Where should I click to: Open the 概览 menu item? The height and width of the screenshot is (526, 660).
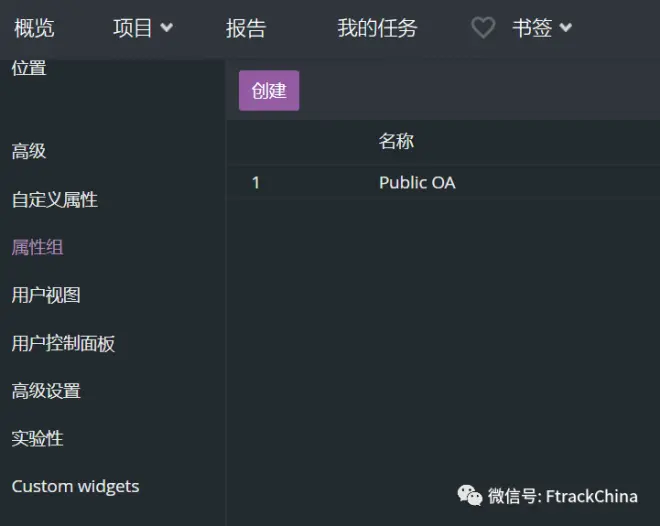(34, 28)
